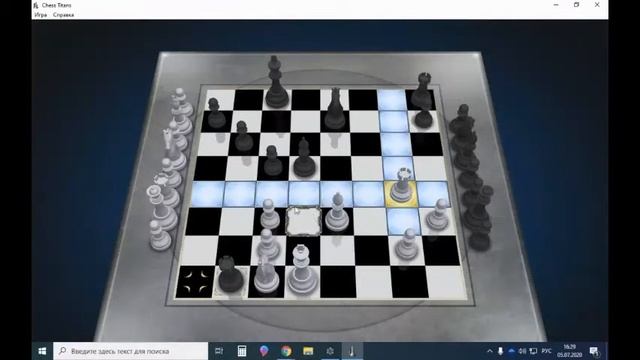Click the OneDrive cloud tray icon
The image size is (640, 360).
(511, 351)
